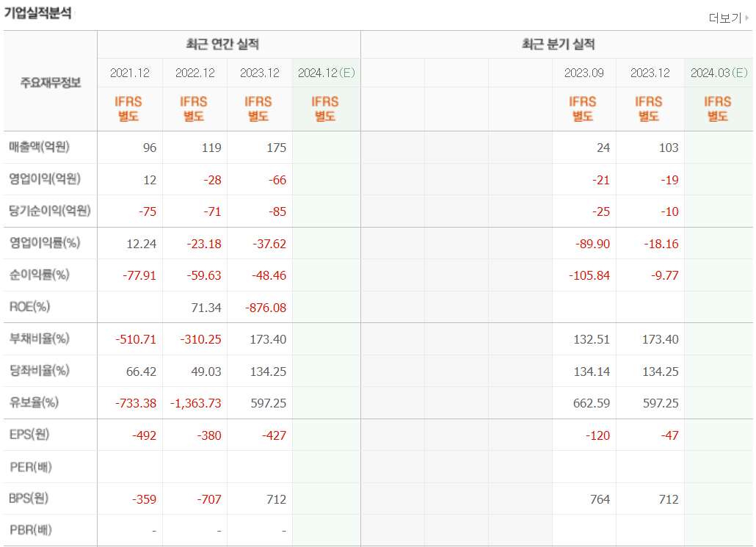Click the BPS value 764
The height and width of the screenshot is (547, 756).
coord(600,499)
